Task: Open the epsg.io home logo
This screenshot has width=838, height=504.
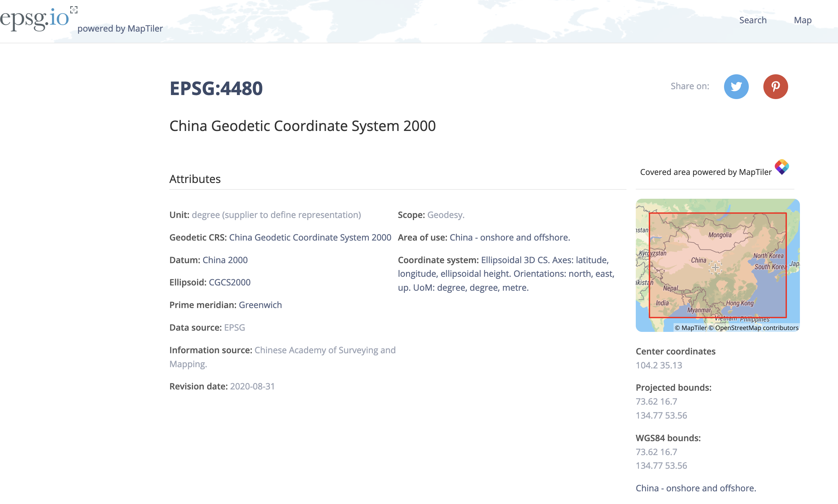Action: 34,19
